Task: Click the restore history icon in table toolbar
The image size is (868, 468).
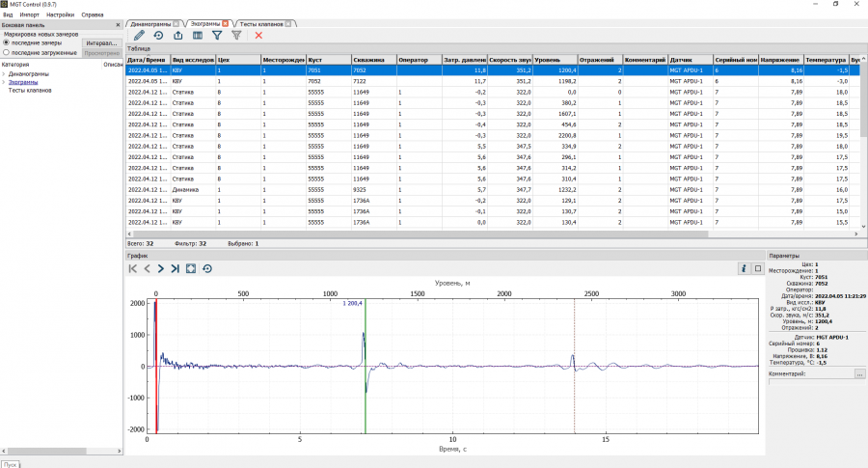Action: [158, 36]
